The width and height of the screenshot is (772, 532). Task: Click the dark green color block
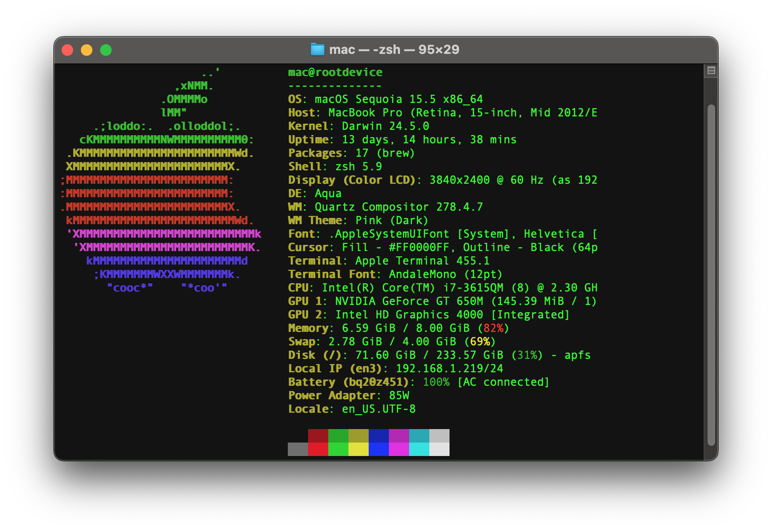(338, 436)
